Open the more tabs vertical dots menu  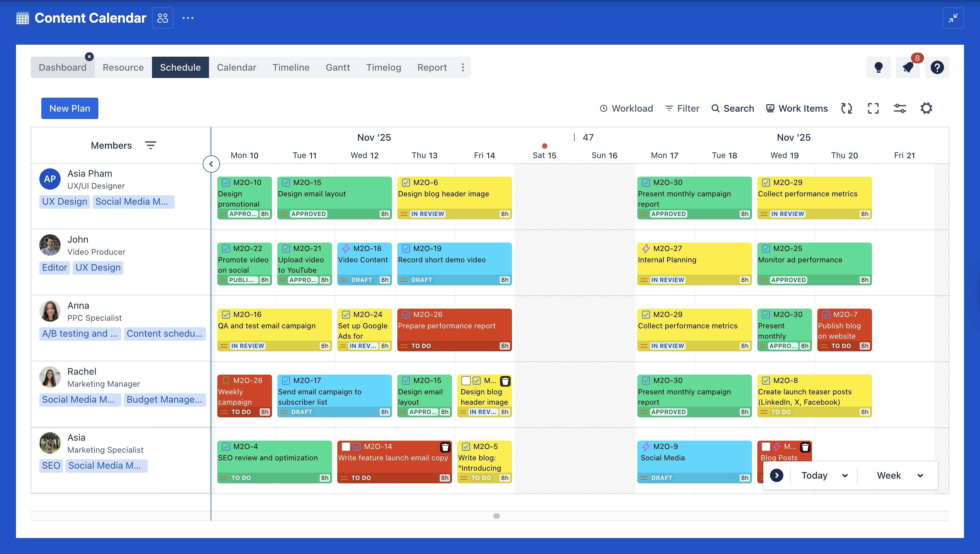click(463, 67)
